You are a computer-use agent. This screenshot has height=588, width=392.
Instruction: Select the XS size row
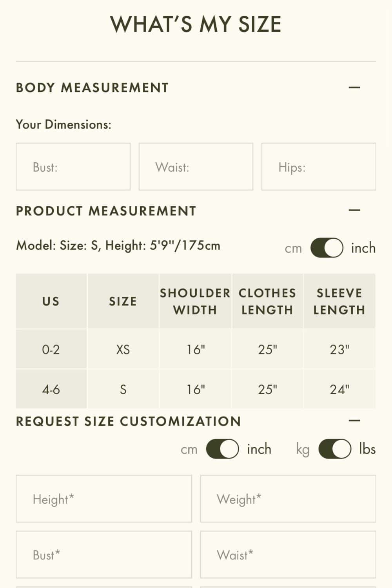tap(123, 349)
